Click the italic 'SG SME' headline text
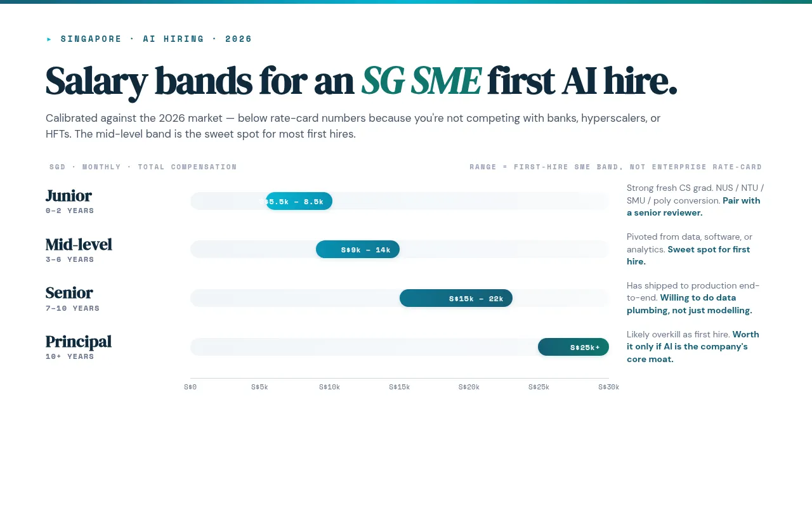Screen dimensions: 812x520 tap(421, 81)
